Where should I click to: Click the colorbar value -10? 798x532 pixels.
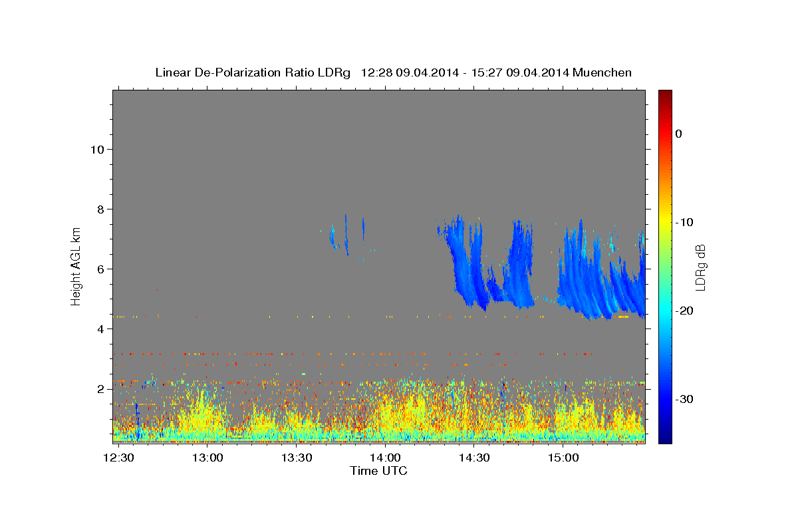tap(684, 222)
